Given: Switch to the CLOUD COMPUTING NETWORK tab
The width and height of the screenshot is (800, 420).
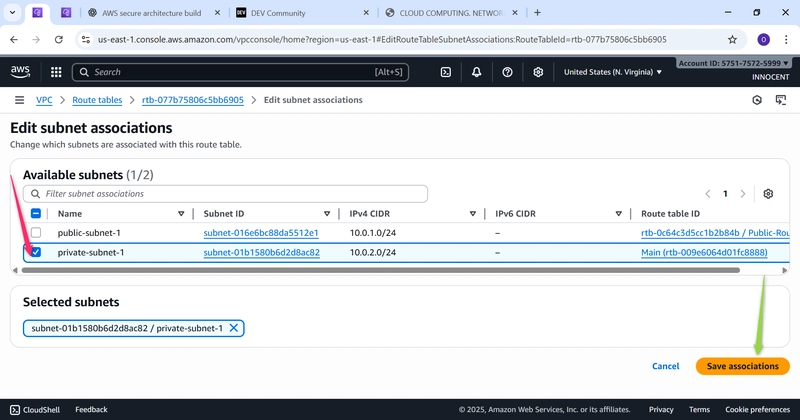Looking at the screenshot, I should click(451, 13).
